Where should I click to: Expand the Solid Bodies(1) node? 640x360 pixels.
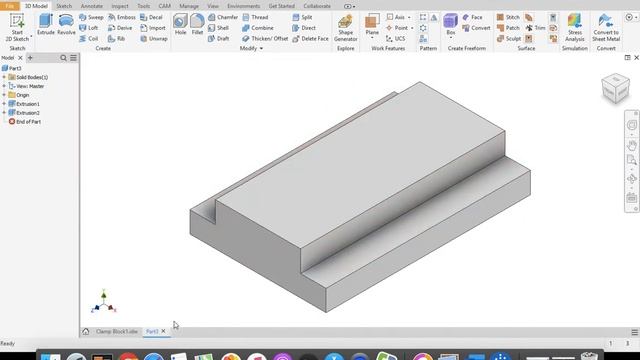pyautogui.click(x=4, y=77)
